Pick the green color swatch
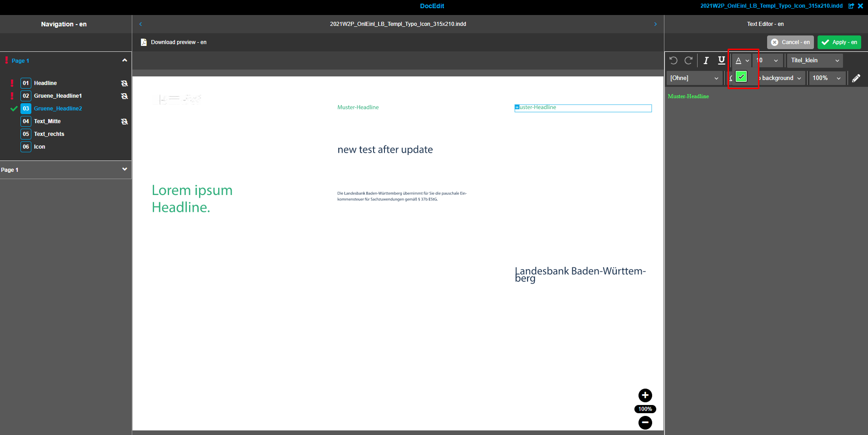This screenshot has height=435, width=868. click(741, 77)
